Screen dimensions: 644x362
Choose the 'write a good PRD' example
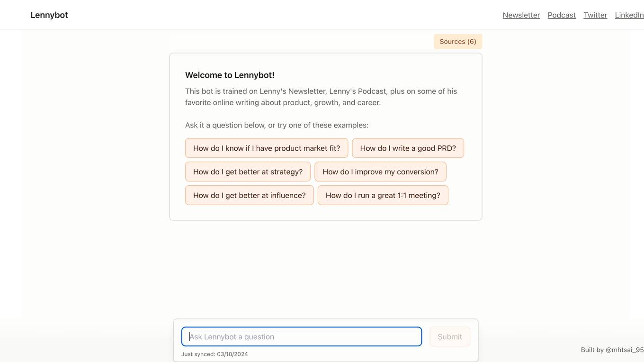pyautogui.click(x=408, y=148)
